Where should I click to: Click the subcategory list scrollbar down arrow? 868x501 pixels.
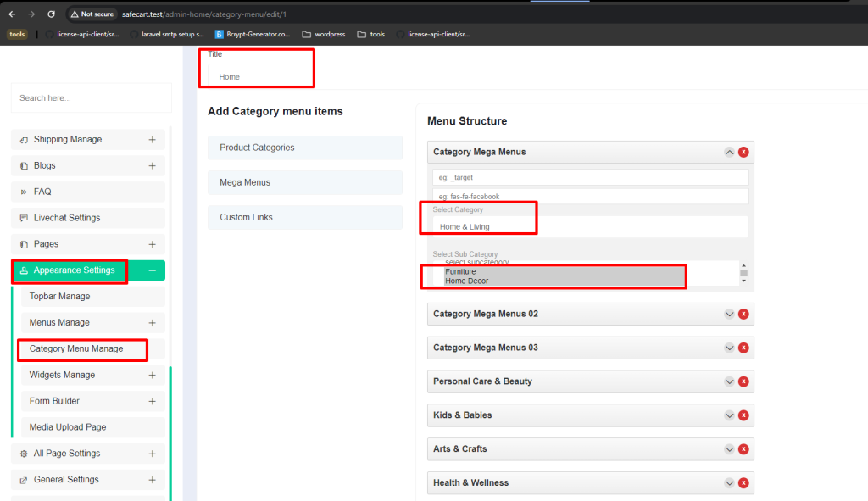(x=743, y=281)
